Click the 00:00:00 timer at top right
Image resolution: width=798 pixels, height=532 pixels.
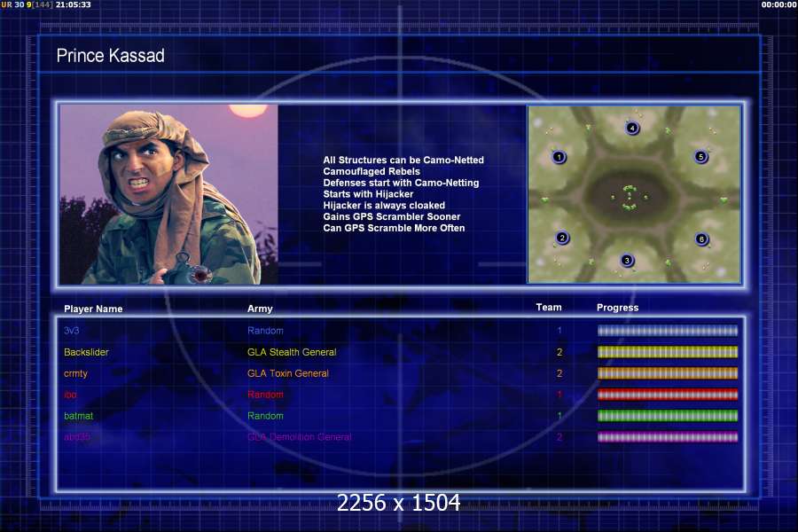pos(779,4)
